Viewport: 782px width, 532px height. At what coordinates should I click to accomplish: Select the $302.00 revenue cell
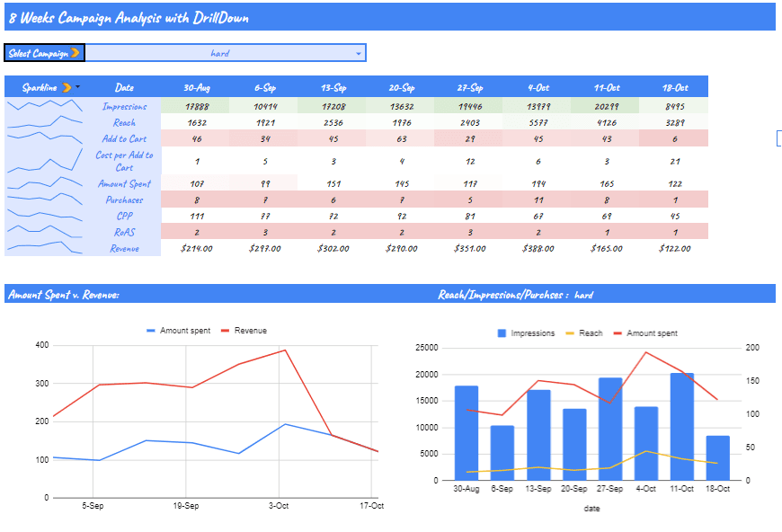tap(333, 248)
